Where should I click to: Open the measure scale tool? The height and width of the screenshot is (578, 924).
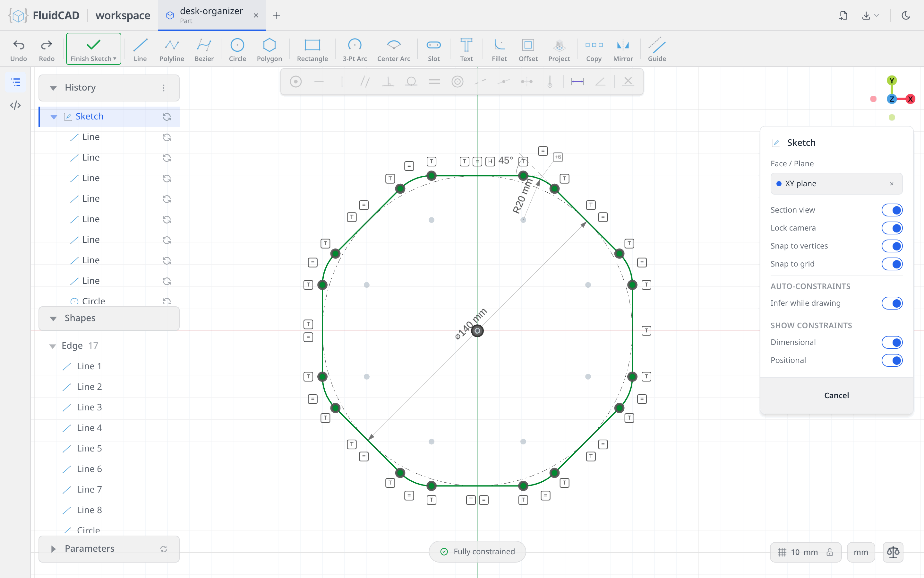(x=893, y=552)
